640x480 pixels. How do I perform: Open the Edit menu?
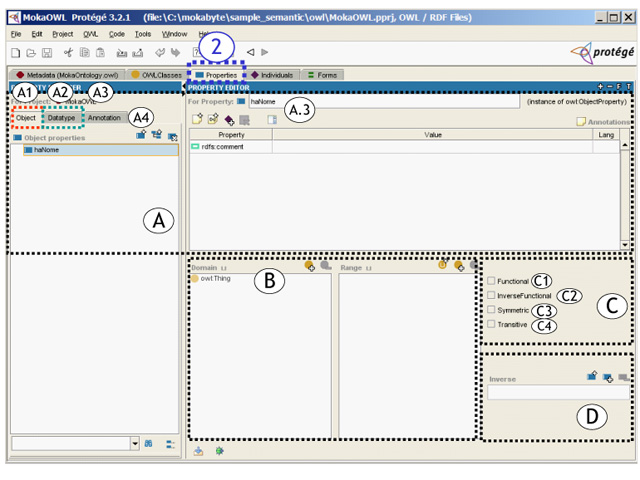coord(37,34)
